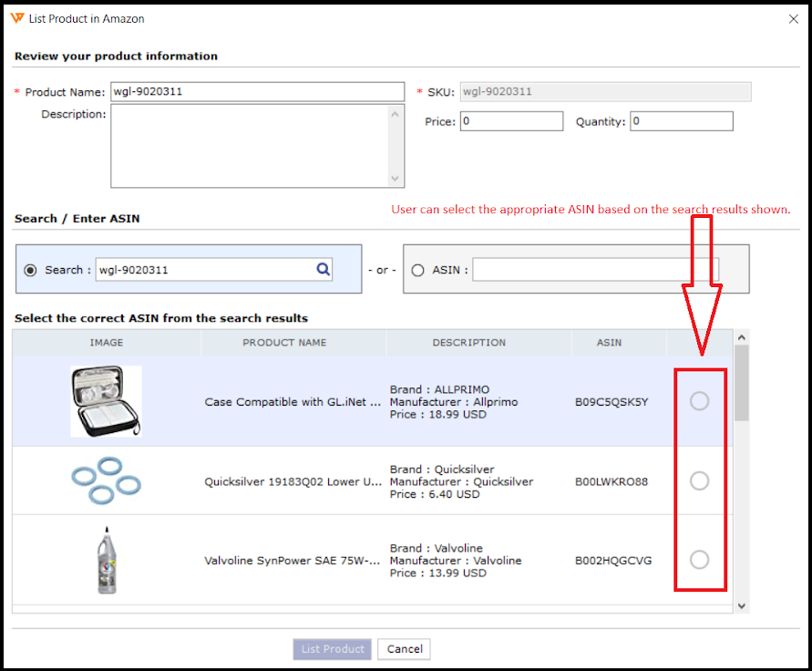Choose ASIN B00LWKRO88 radio button

(699, 481)
